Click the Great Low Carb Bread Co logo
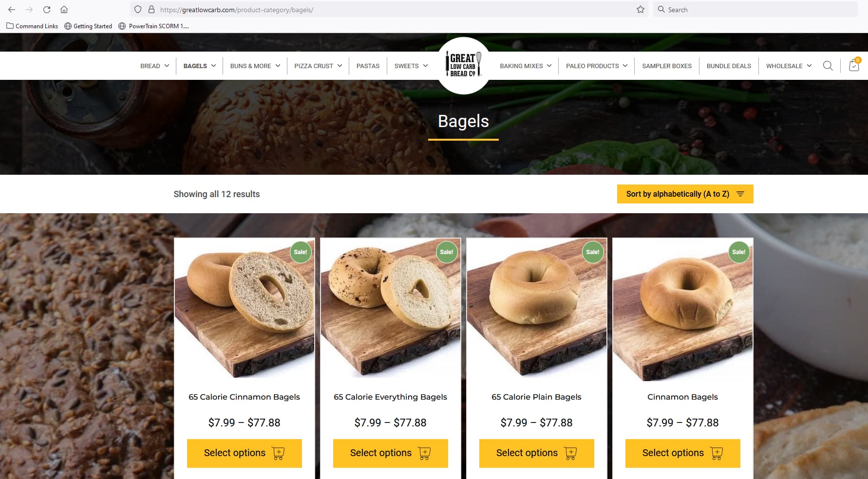The image size is (868, 479). tap(464, 65)
